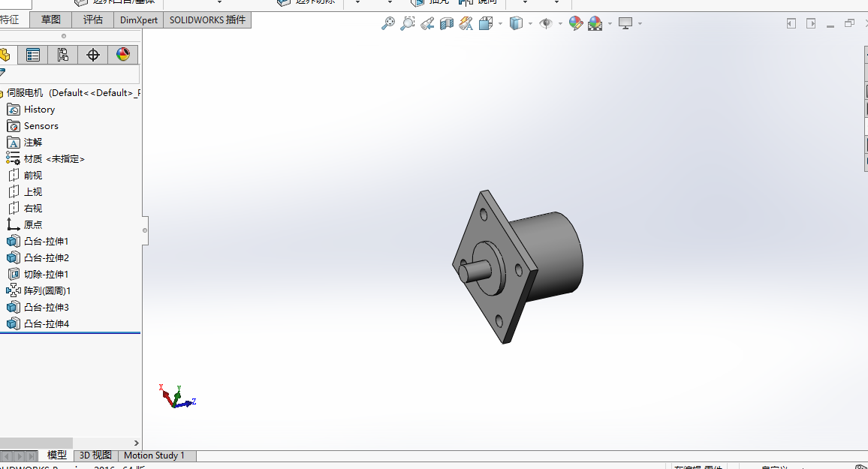
Task: Select the 前视 plane
Action: 32,176
